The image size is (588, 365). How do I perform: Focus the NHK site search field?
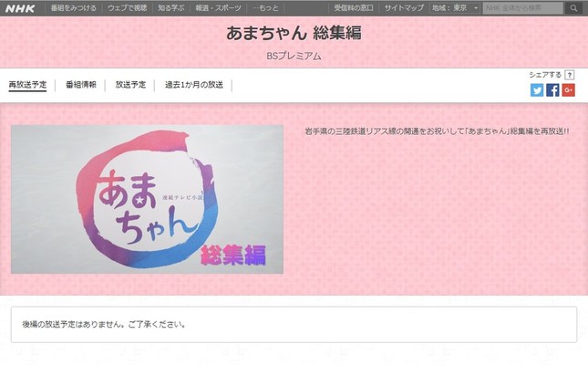coord(522,8)
